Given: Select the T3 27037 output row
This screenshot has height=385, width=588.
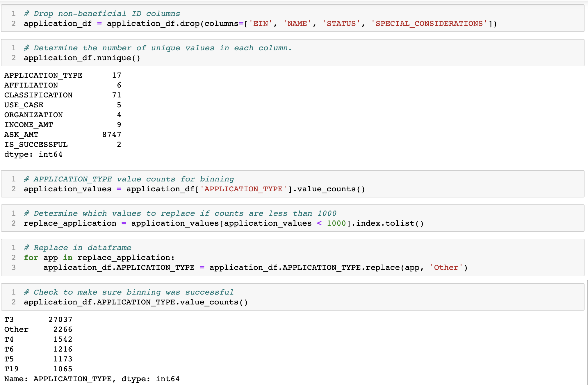Looking at the screenshot, I should pyautogui.click(x=38, y=320).
